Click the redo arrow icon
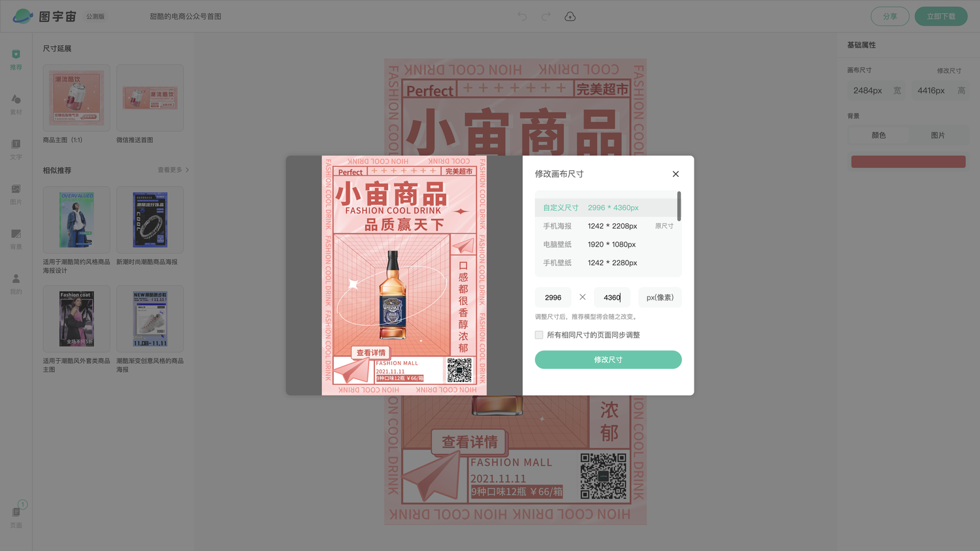The width and height of the screenshot is (980, 551). (x=546, y=16)
